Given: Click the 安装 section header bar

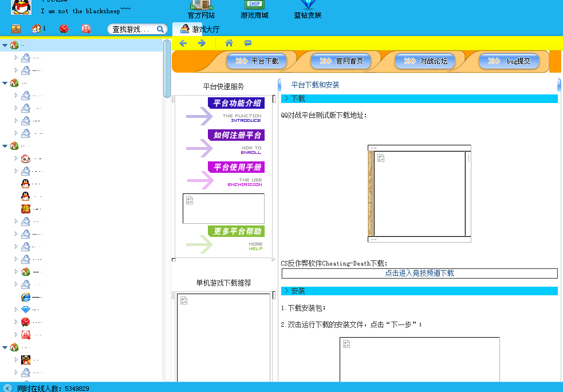Looking at the screenshot, I should pos(419,291).
